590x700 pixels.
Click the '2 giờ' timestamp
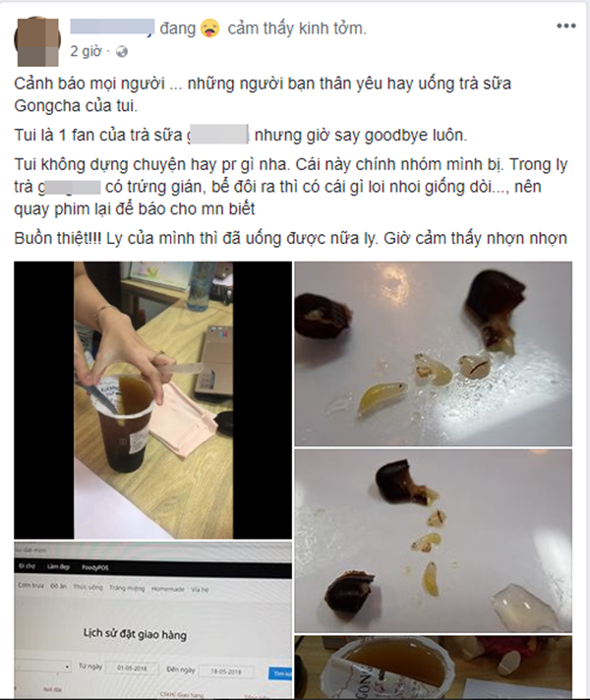(86, 51)
